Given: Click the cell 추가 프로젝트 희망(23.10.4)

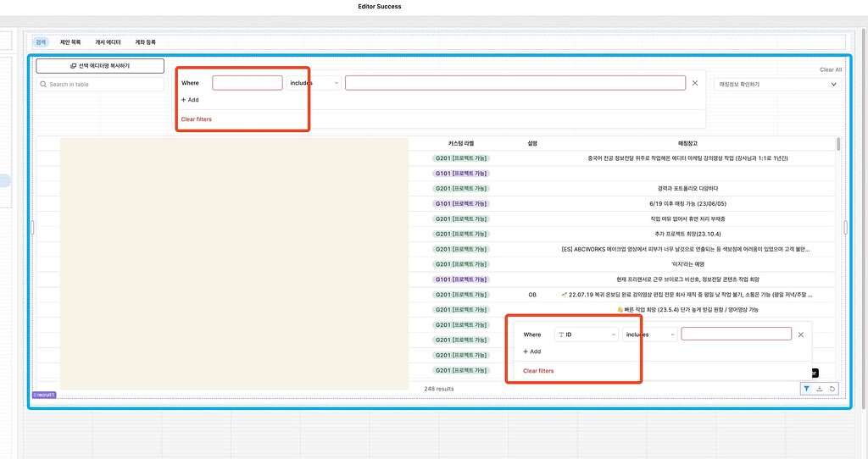Looking at the screenshot, I should pos(688,234).
